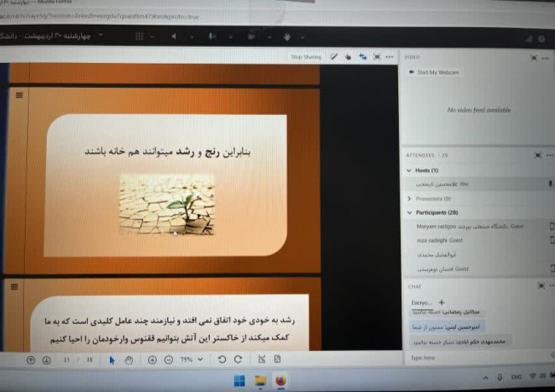Screen dimensions: 555x392
Task: Select the pan hand tool in bottom toolbar
Action: coord(129,360)
